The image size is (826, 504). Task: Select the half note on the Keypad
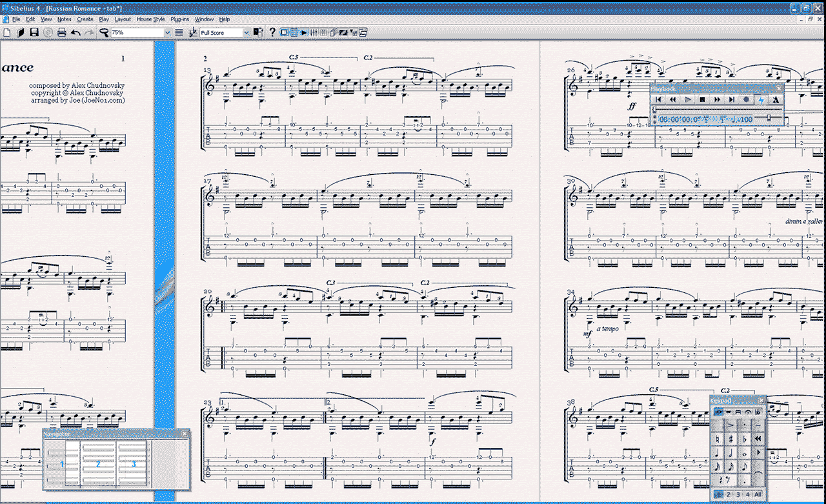coord(731,452)
